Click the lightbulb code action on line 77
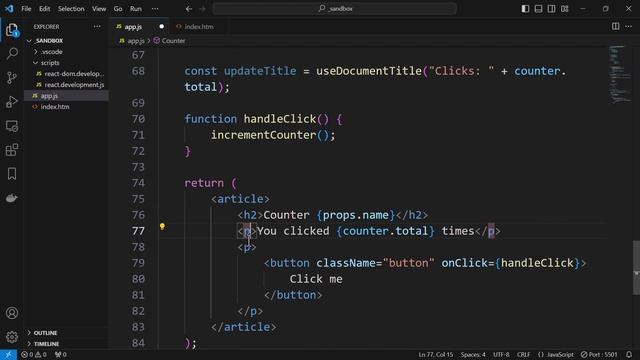 [162, 226]
